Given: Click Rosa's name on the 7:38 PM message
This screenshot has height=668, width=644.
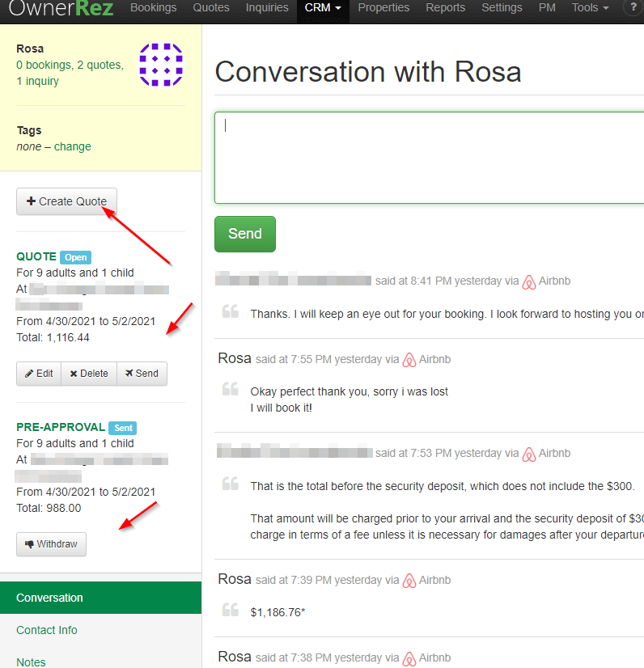Looking at the screenshot, I should pyautogui.click(x=235, y=657).
